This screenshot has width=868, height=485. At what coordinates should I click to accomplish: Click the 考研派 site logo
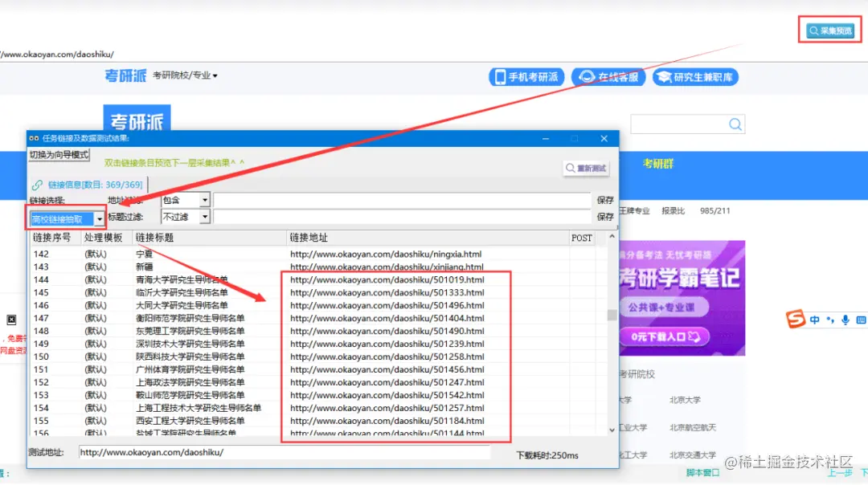125,75
